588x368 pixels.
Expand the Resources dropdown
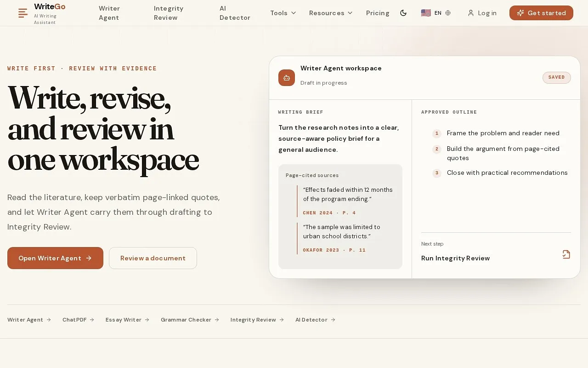pyautogui.click(x=331, y=13)
